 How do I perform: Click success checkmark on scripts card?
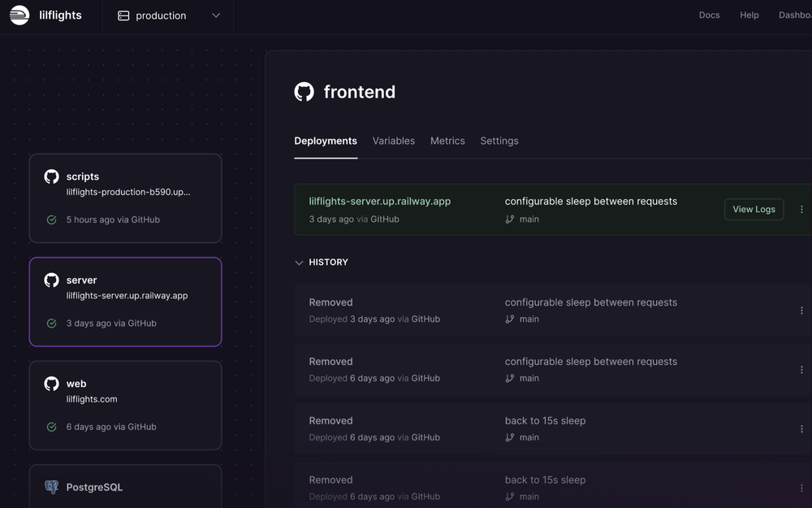(51, 219)
